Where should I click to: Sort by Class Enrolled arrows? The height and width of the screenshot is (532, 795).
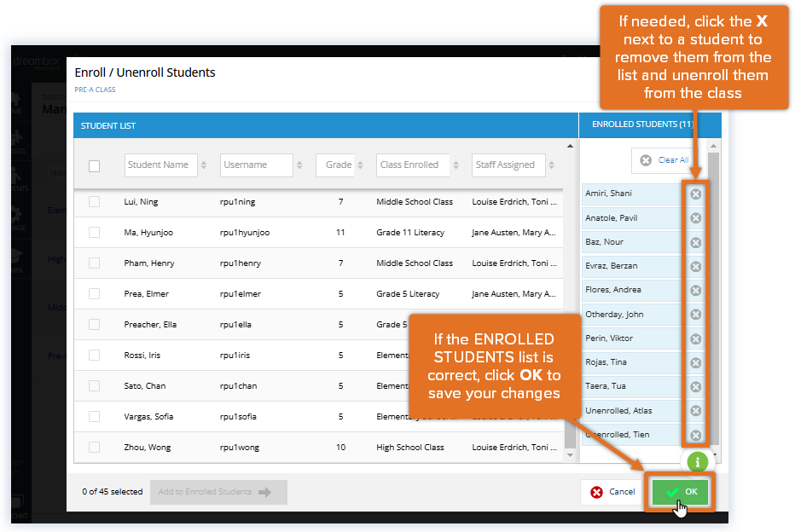[x=456, y=165]
